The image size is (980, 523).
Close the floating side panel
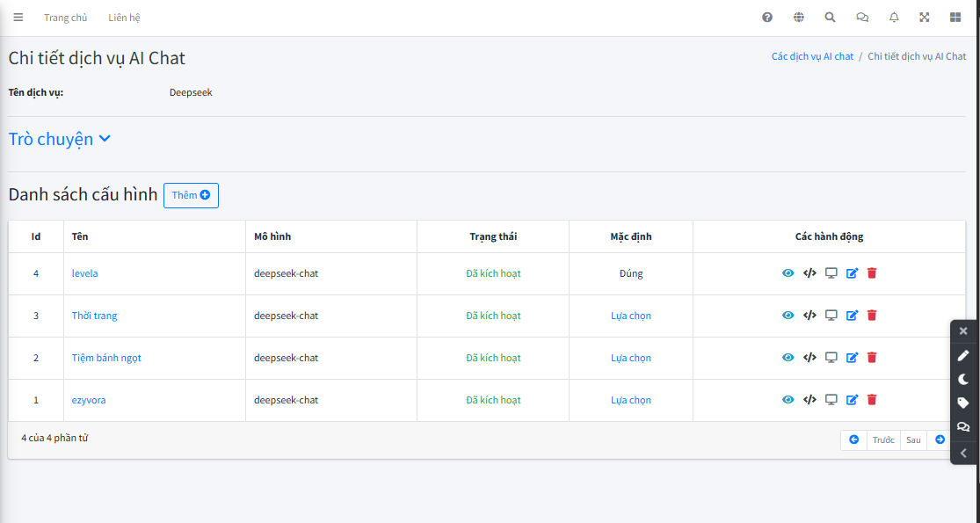tap(963, 331)
